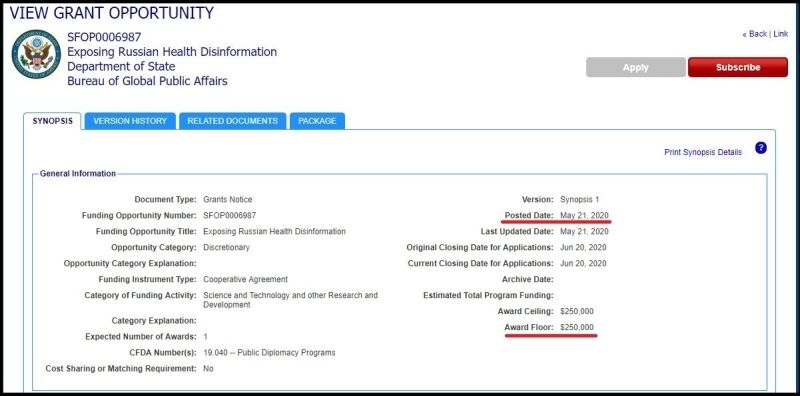Open the blue help question mark icon
The height and width of the screenshot is (396, 800).
click(761, 148)
